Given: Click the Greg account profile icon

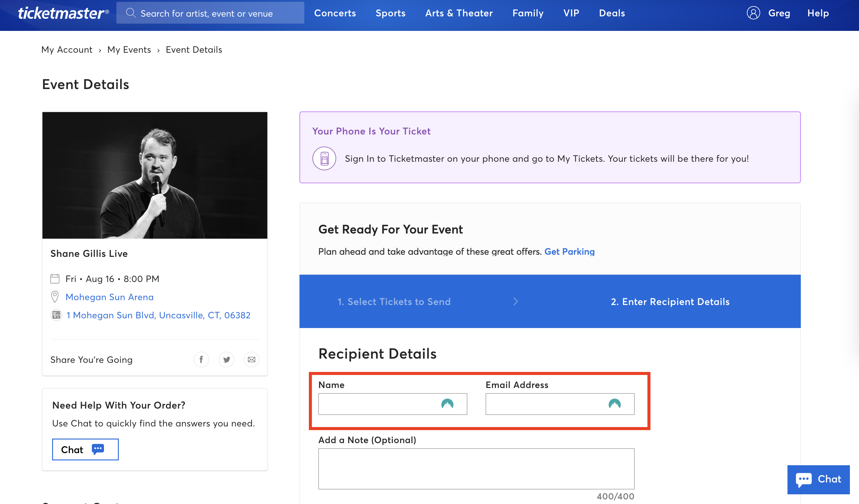Looking at the screenshot, I should 753,13.
